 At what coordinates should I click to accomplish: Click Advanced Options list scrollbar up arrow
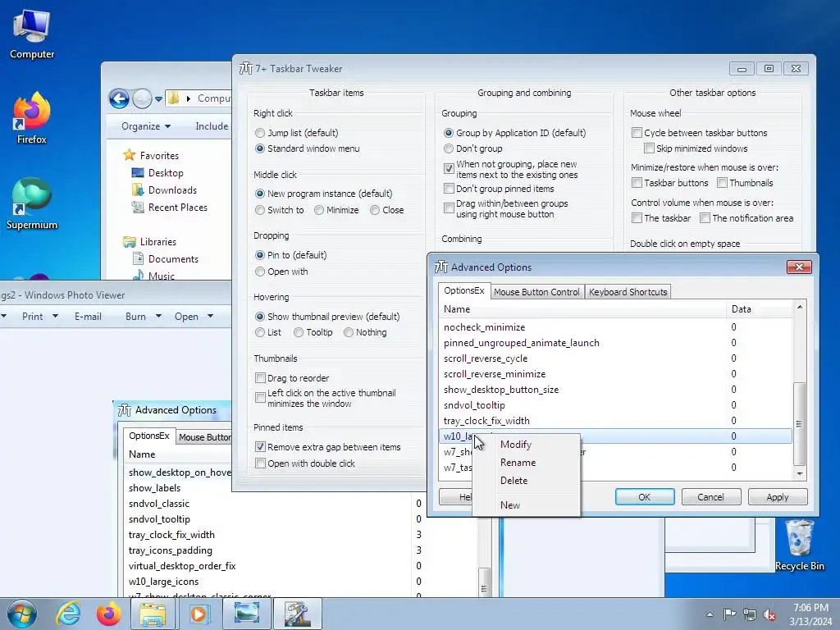[x=799, y=307]
